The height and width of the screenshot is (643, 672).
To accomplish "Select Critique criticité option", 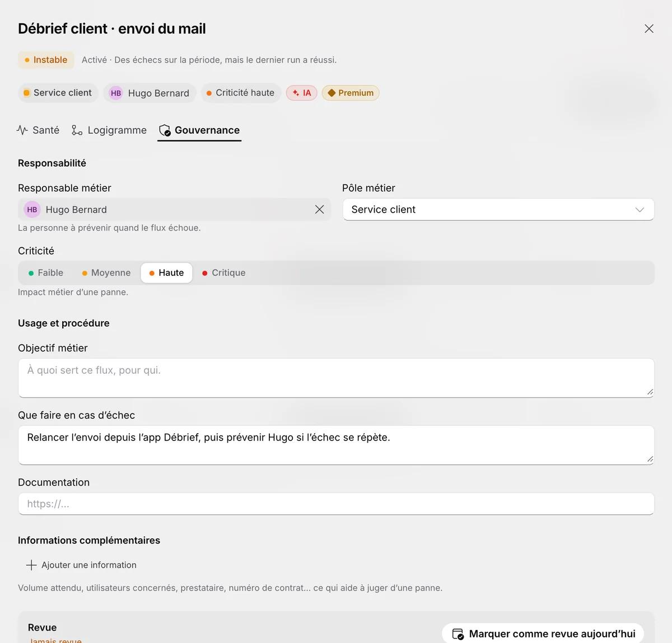I will [223, 273].
